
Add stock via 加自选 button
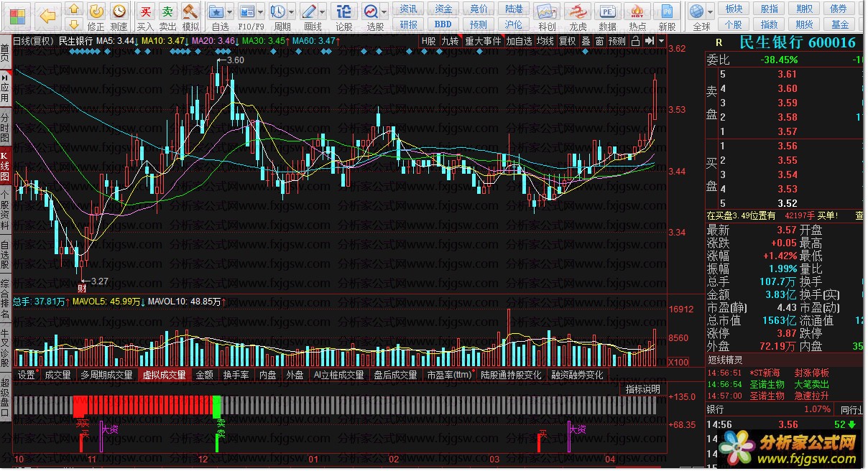point(520,41)
